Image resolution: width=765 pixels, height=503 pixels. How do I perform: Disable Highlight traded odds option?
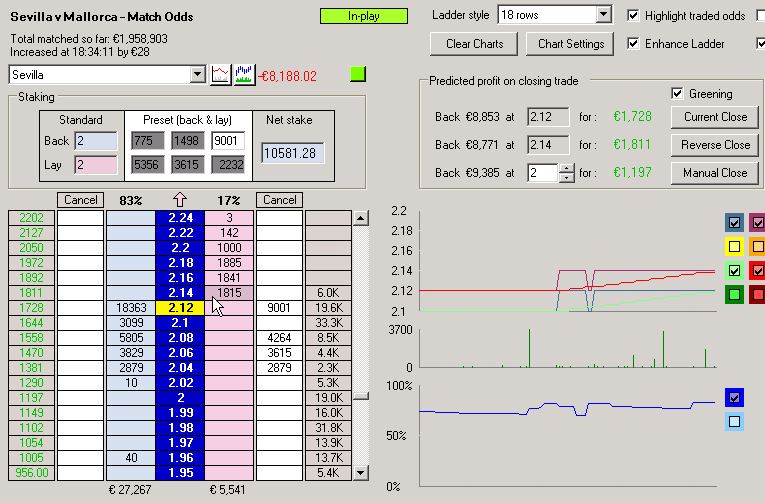(633, 16)
